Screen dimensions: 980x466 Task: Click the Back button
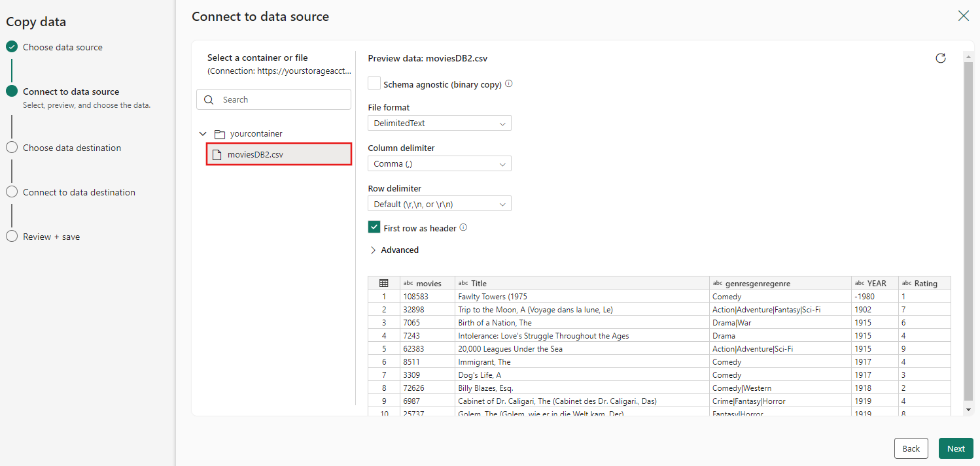911,448
